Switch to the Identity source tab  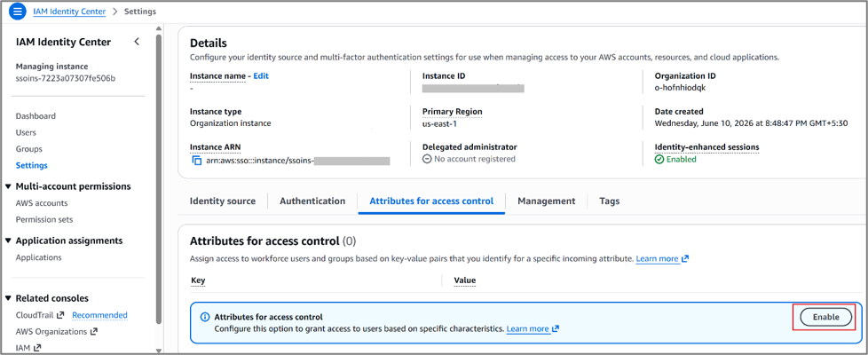(x=223, y=201)
